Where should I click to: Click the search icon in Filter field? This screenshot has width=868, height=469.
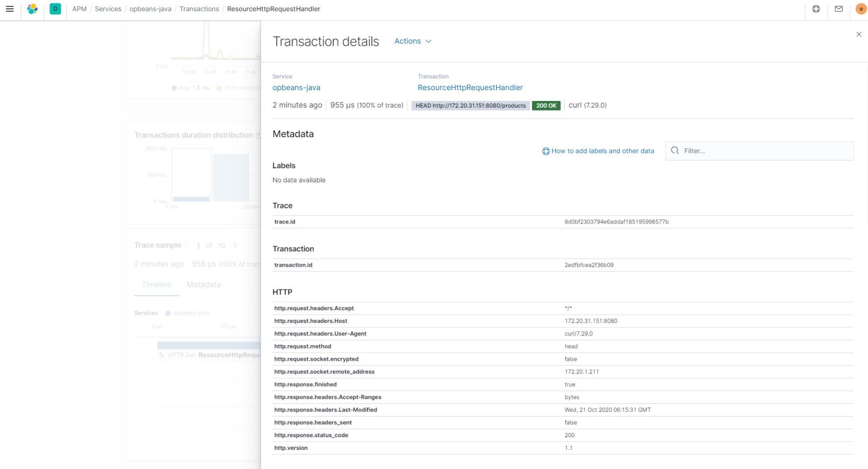point(675,150)
